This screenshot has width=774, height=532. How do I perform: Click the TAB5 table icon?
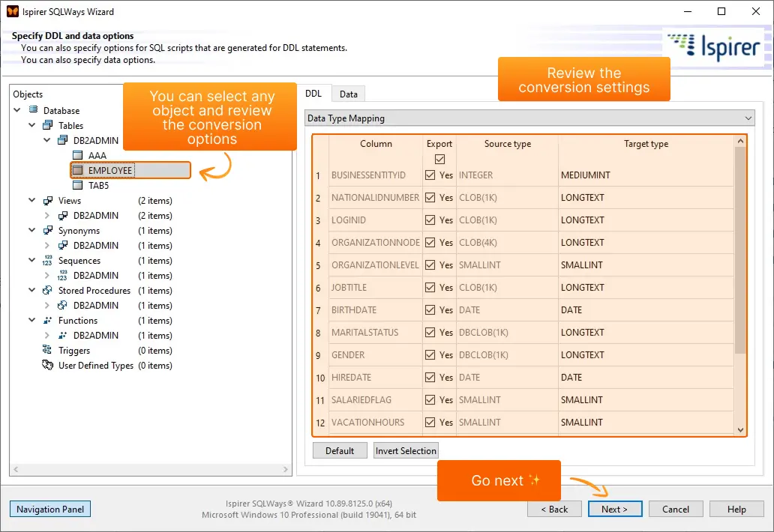click(77, 185)
